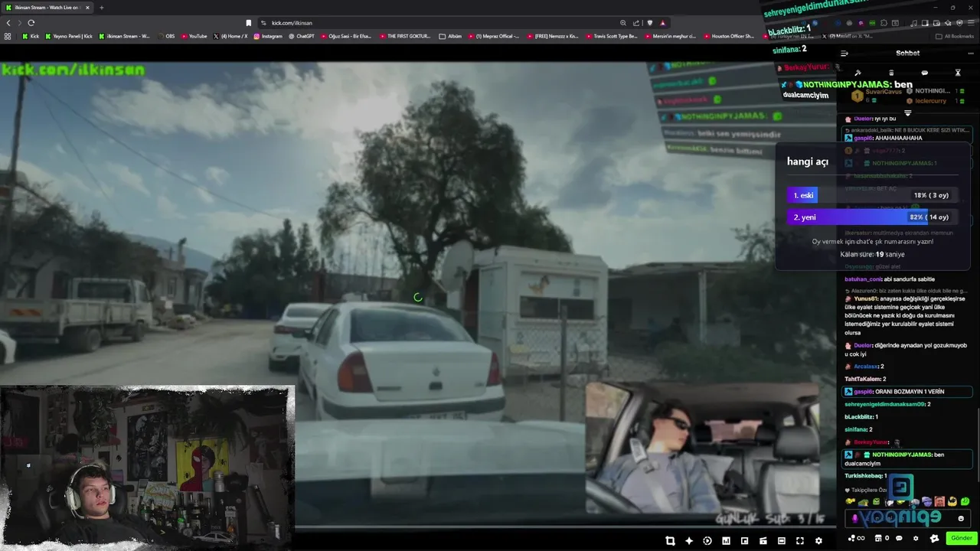Click gaspi6 username in AHAHAHAAHAHA message
Viewport: 980px width, 551px height.
click(x=864, y=139)
